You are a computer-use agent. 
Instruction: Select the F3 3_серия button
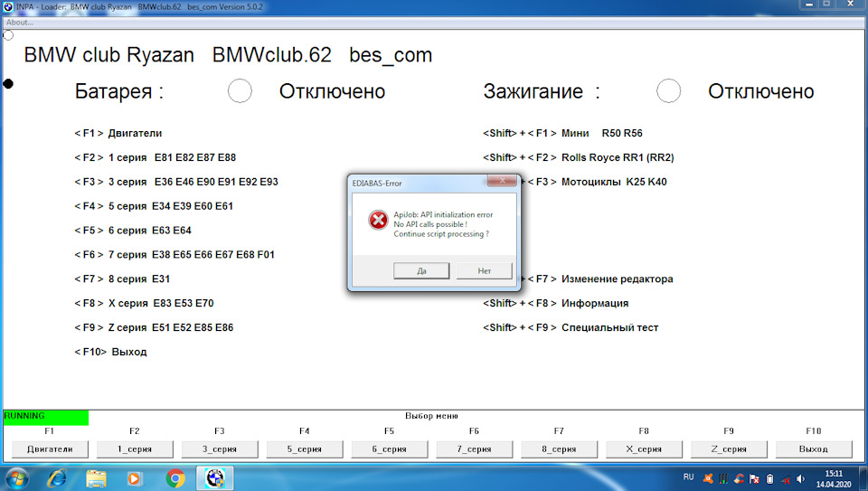click(x=219, y=449)
